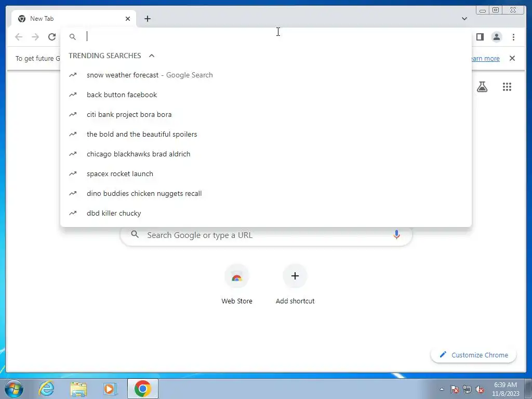Open Search Labs flask icon

pyautogui.click(x=482, y=87)
